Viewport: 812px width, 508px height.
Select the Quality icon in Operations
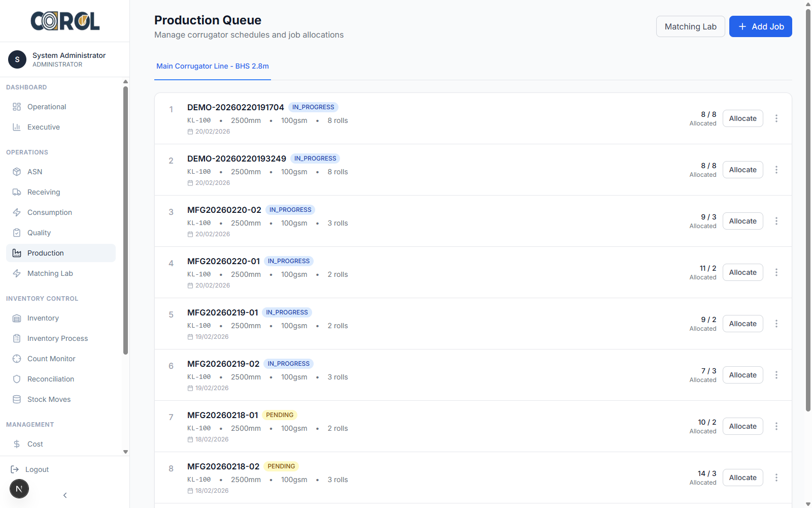pos(17,233)
